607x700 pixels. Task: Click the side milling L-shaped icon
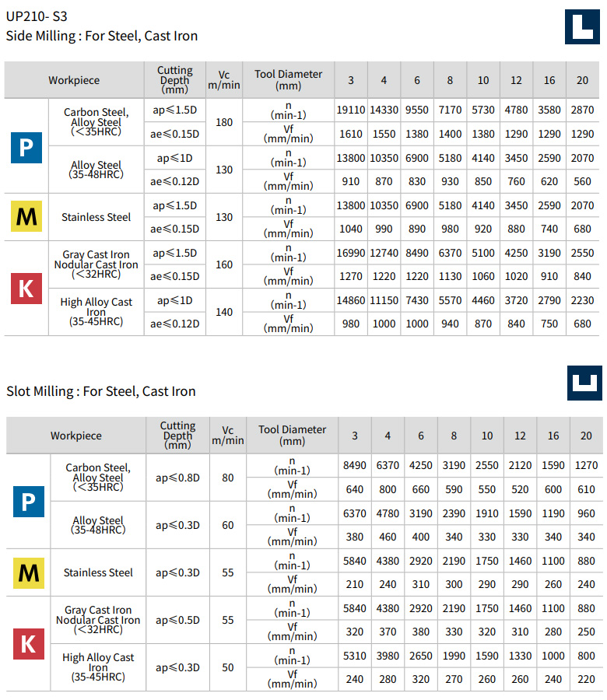(x=581, y=26)
